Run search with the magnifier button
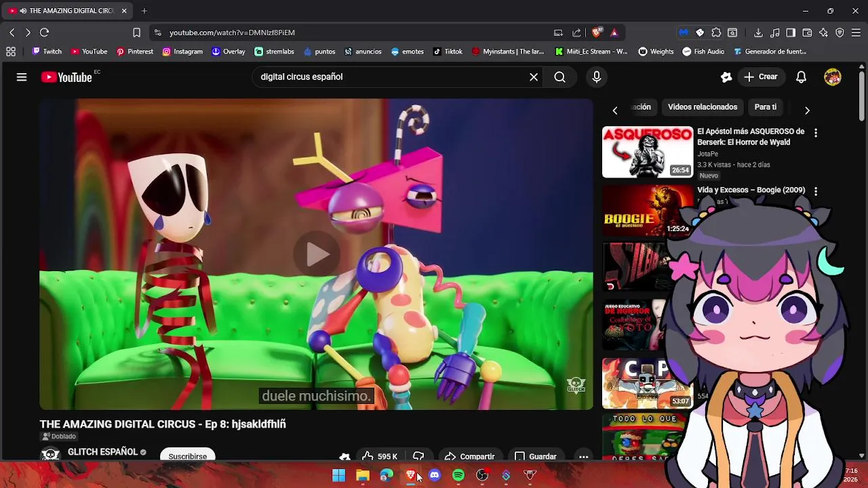The width and height of the screenshot is (868, 488). click(559, 77)
